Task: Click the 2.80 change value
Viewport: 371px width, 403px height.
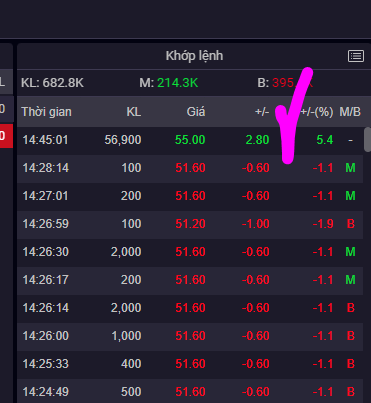Action: tap(257, 140)
